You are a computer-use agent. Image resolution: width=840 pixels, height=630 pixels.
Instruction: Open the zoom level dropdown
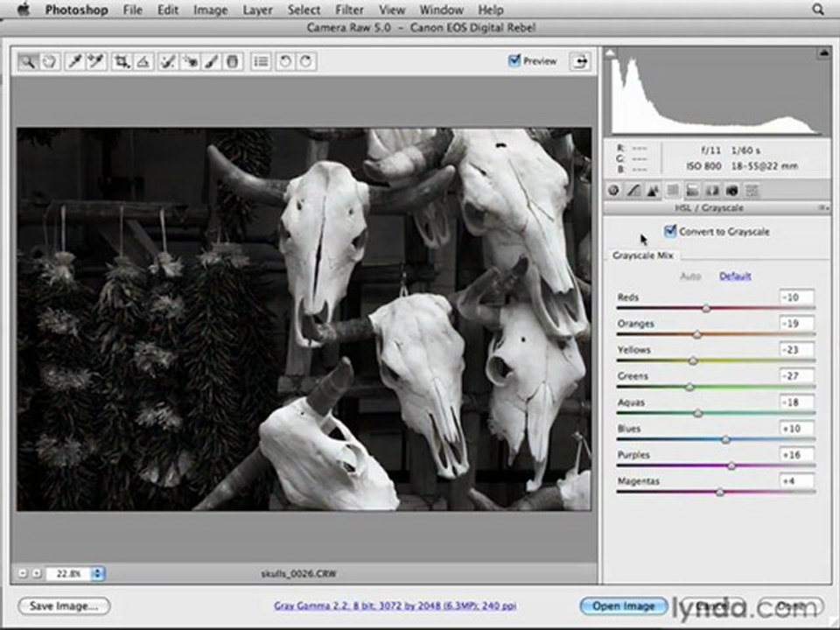pos(97,573)
